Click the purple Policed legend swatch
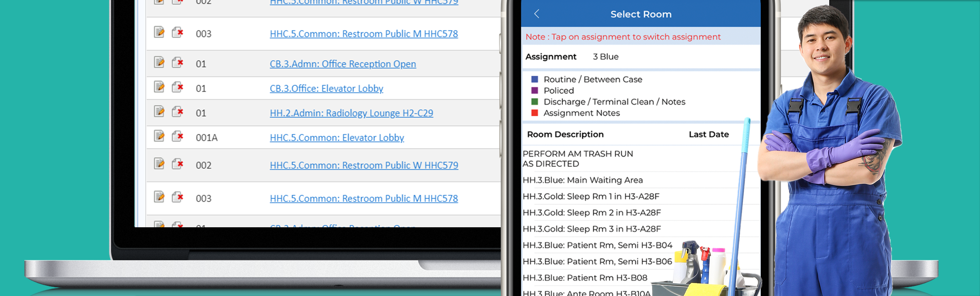 (x=535, y=90)
